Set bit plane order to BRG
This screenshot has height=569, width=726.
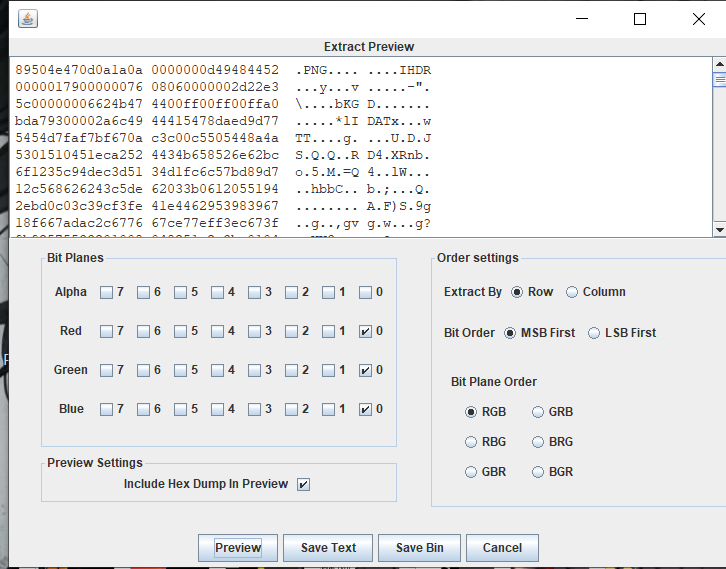pos(538,442)
